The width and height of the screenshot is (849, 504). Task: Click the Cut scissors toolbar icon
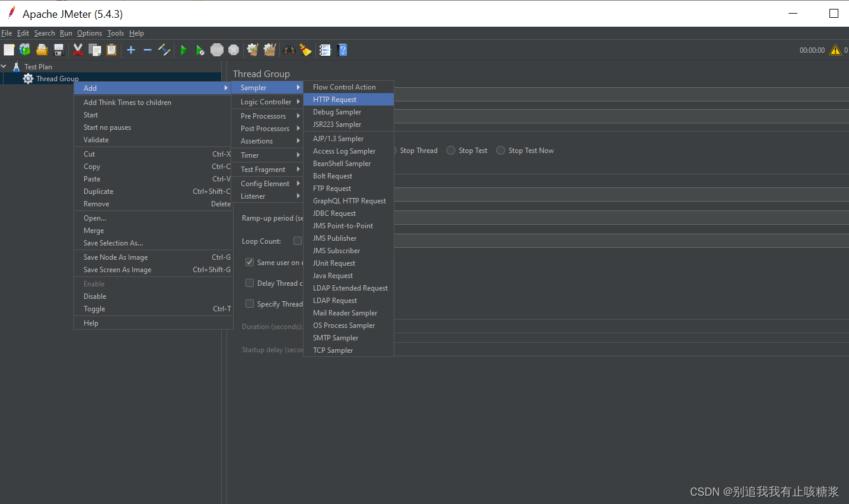78,50
